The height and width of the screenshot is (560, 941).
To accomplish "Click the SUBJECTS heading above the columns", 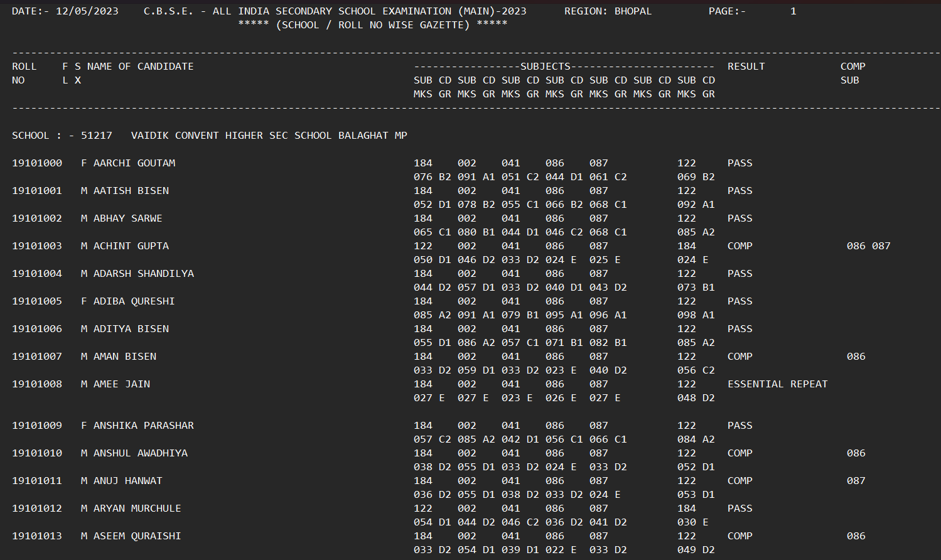I will [545, 67].
